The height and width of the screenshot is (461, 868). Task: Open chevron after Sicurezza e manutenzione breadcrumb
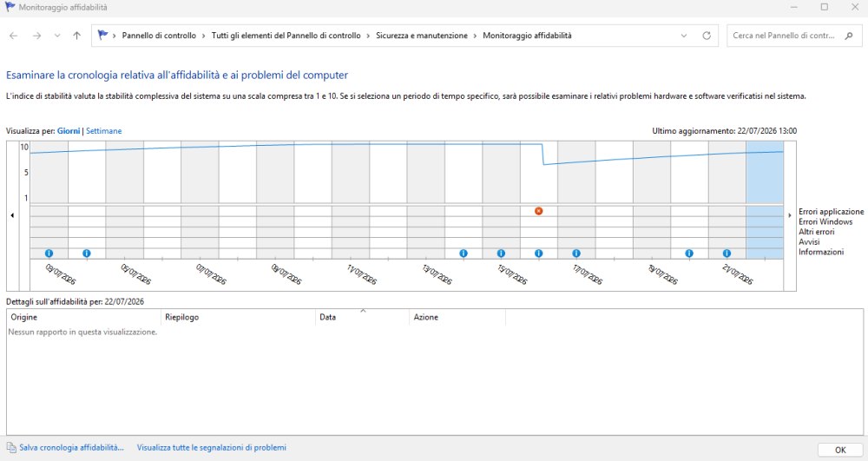point(475,36)
